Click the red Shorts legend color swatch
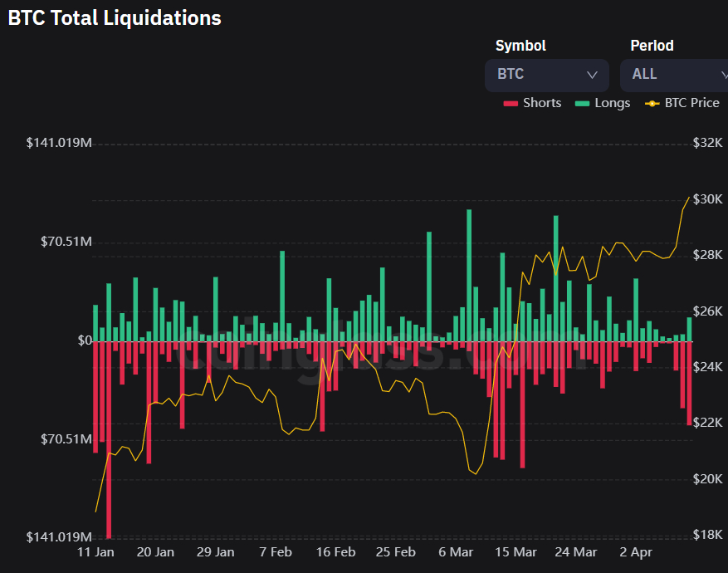 click(511, 103)
